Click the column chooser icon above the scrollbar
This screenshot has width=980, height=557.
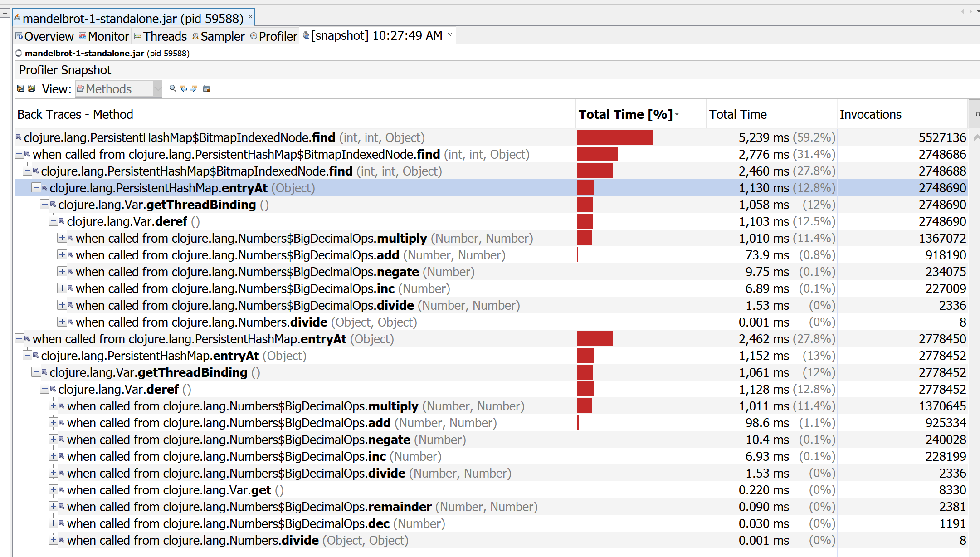[x=976, y=114]
